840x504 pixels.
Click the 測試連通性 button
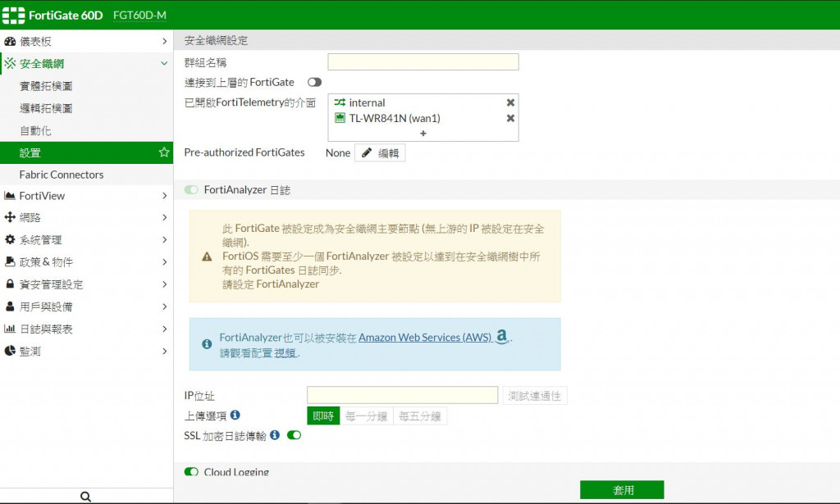click(535, 396)
